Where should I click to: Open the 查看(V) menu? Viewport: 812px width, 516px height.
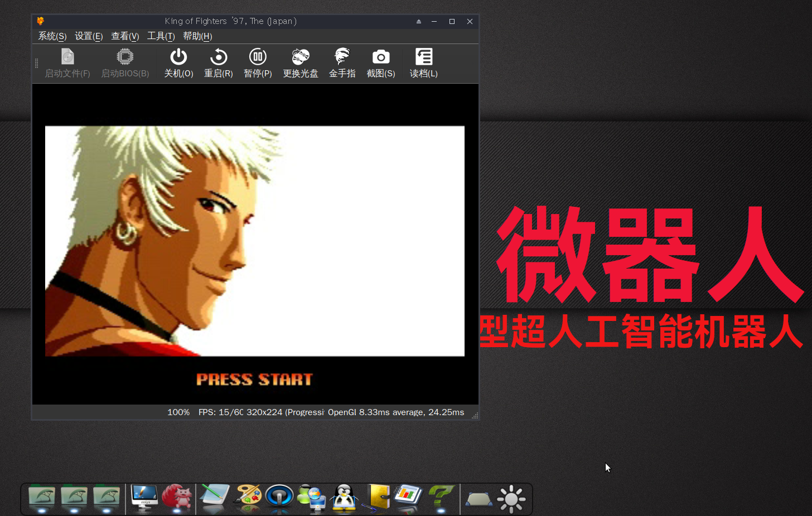pos(125,36)
